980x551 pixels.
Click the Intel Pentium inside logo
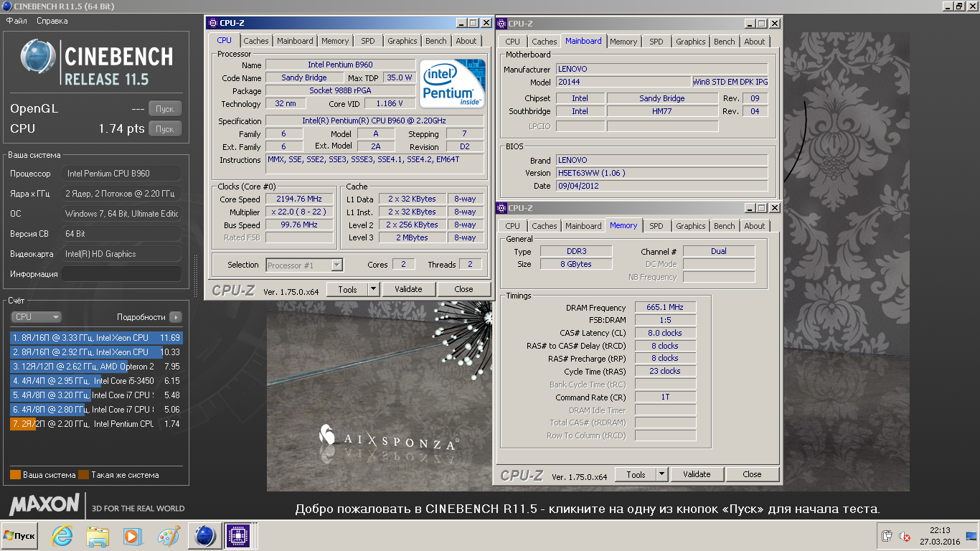click(452, 84)
